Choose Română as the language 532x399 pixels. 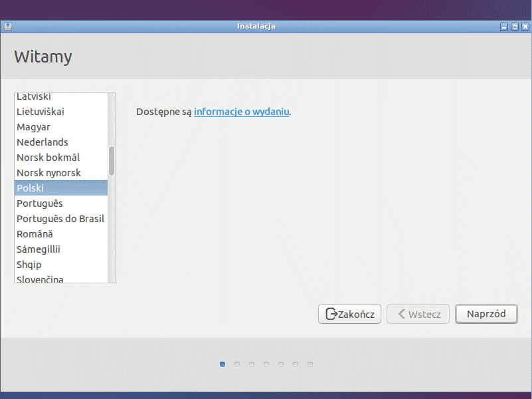pos(35,234)
